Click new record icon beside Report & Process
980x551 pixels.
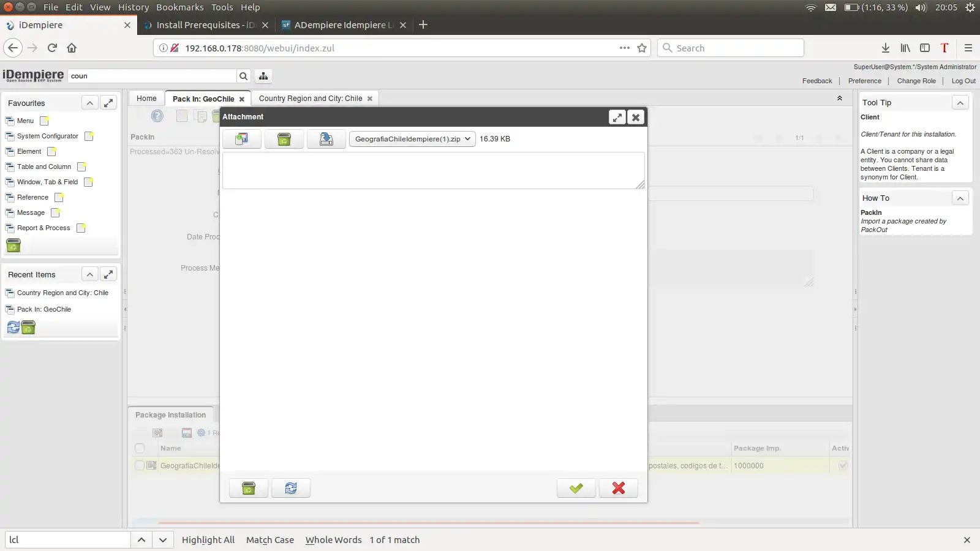(81, 228)
